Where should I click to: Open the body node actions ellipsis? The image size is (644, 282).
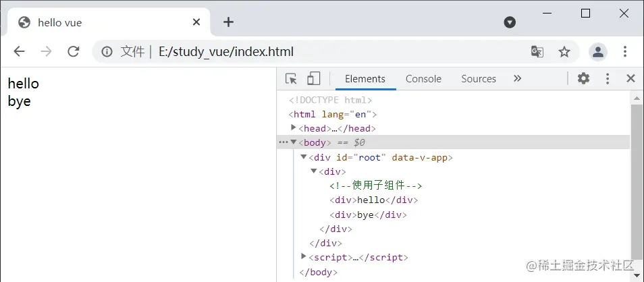[283, 142]
